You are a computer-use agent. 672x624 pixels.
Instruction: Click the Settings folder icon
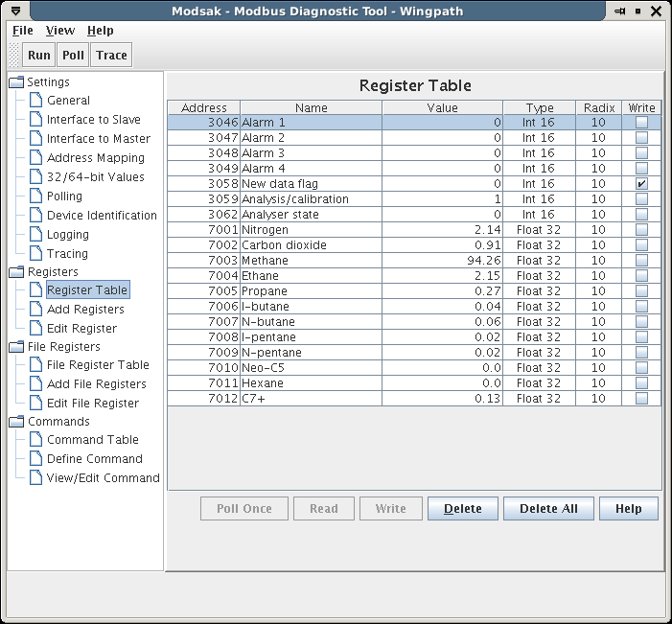pos(16,81)
